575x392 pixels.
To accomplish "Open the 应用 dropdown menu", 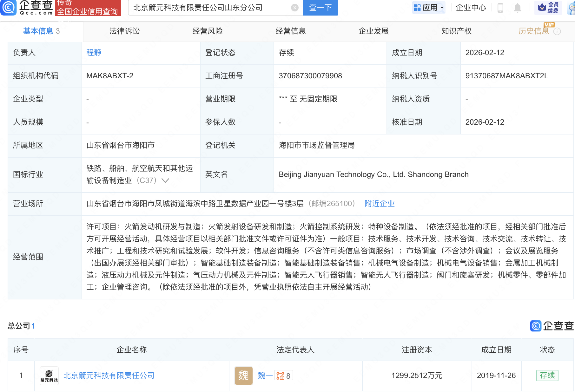I will 428,8.
